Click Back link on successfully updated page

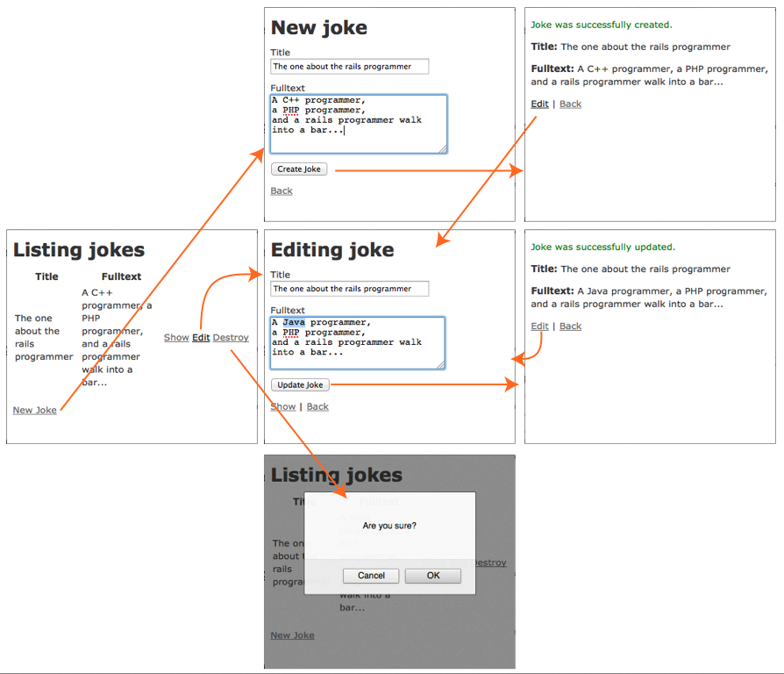coord(571,326)
